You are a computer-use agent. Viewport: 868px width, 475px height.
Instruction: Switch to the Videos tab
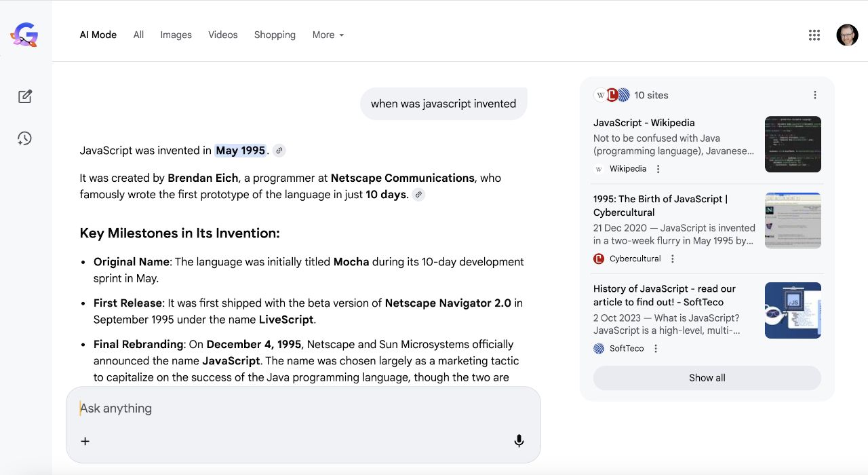coord(223,35)
